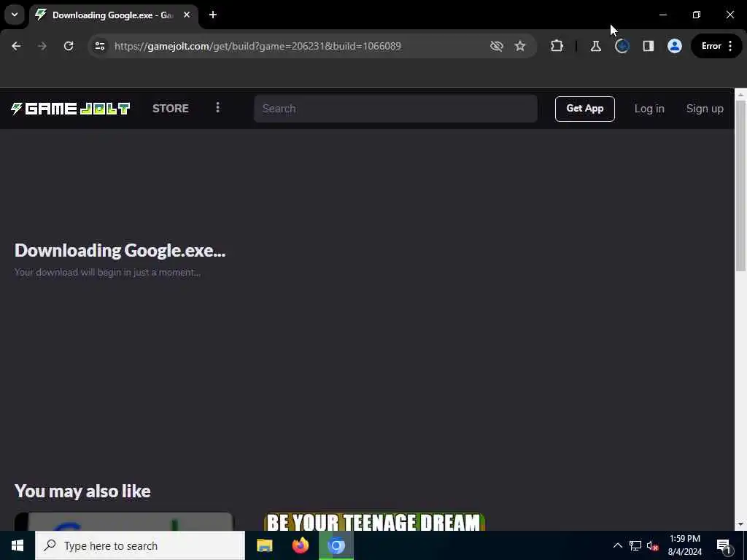Image resolution: width=747 pixels, height=560 pixels.
Task: View site information icon in address bar
Action: (99, 46)
